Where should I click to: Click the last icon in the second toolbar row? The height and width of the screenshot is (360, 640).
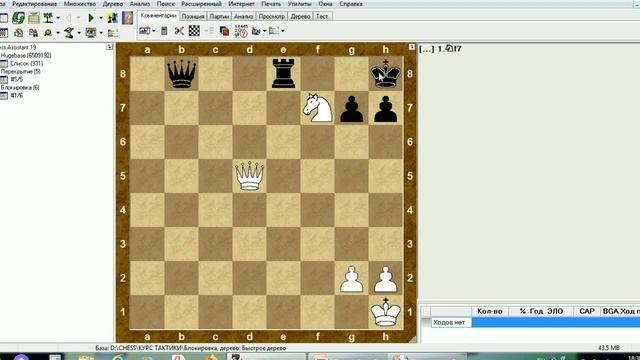click(x=113, y=33)
